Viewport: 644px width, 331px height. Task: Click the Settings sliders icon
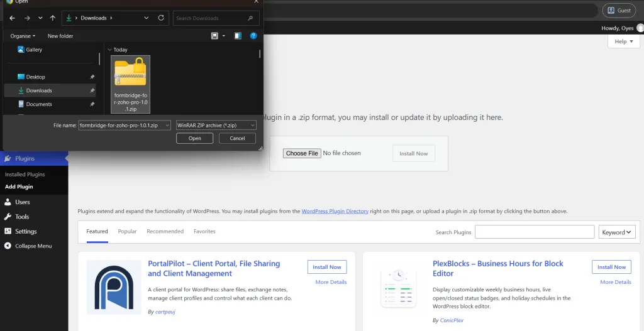coord(8,232)
